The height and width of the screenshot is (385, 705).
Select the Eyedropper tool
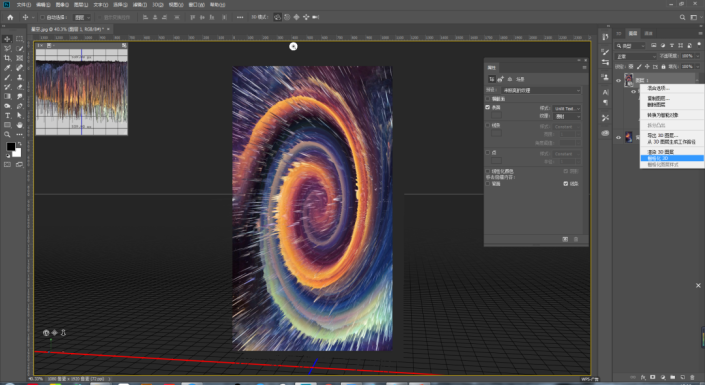click(7, 68)
